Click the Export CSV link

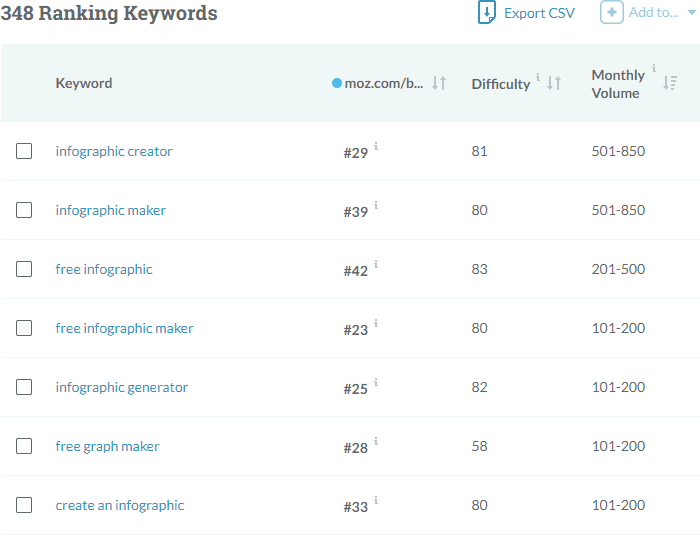[539, 13]
